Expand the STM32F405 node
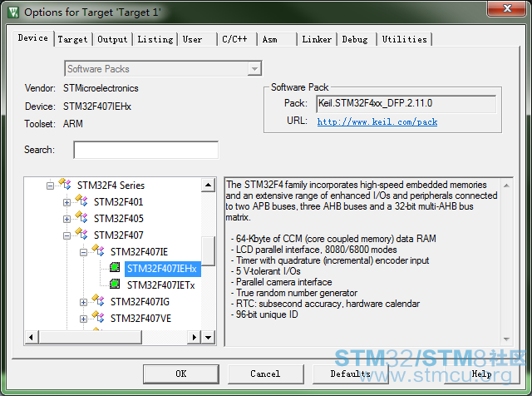The height and width of the screenshot is (396, 532). 66,219
